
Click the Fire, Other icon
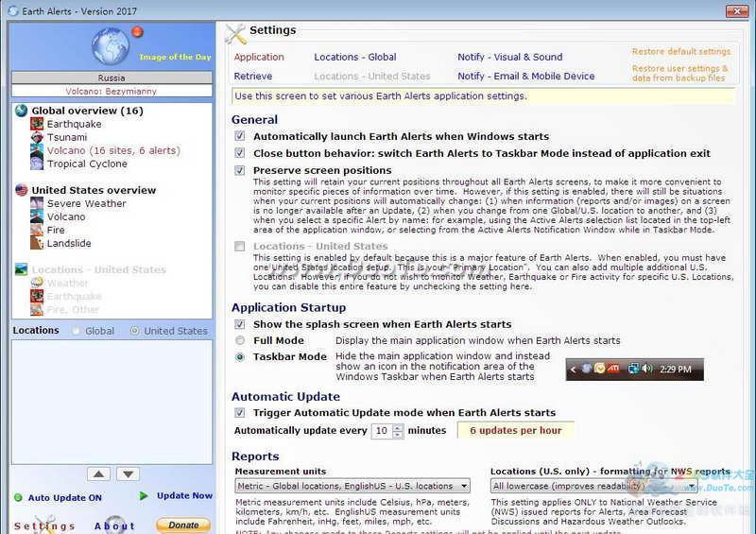[x=37, y=309]
